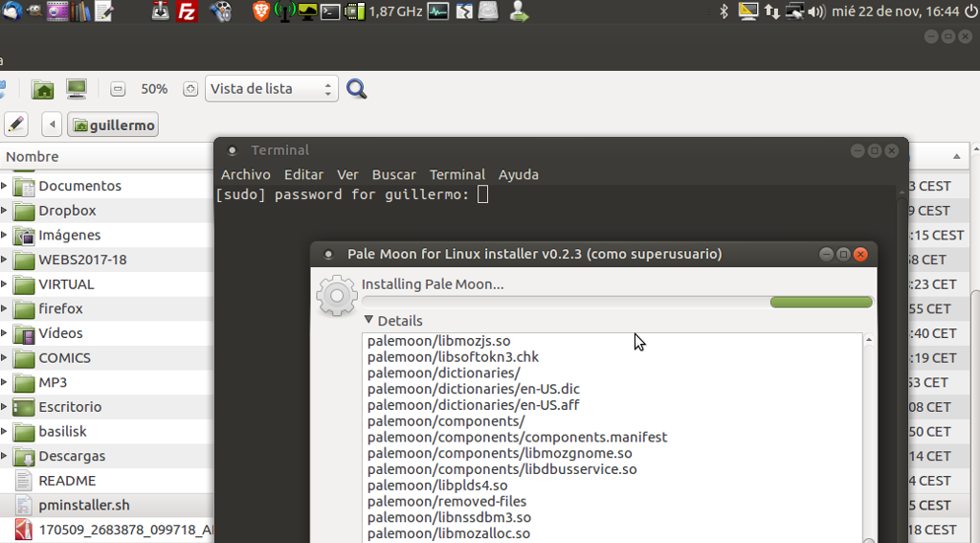Select the MP3 folder

(106, 382)
